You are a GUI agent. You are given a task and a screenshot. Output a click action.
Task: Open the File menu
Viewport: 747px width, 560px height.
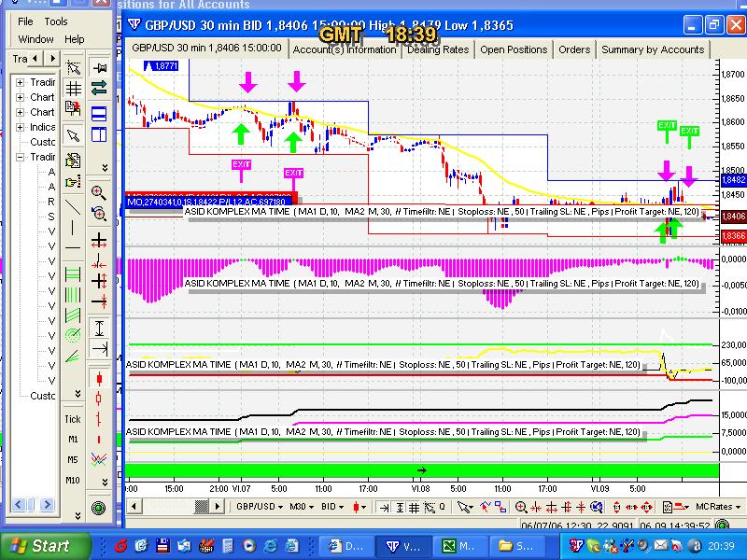tap(25, 21)
